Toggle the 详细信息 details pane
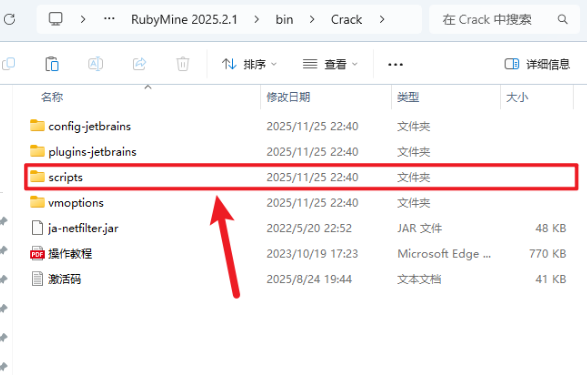The height and width of the screenshot is (375, 587). tap(537, 64)
